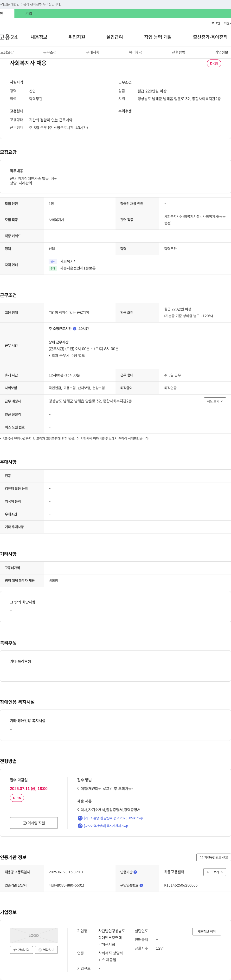This screenshot has width=231, height=980.
Task: Click the 퇴직연금 value
Action: [x=170, y=388]
